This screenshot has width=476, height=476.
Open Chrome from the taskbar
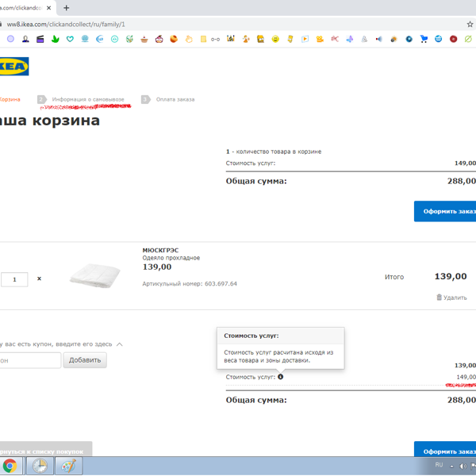point(10,466)
